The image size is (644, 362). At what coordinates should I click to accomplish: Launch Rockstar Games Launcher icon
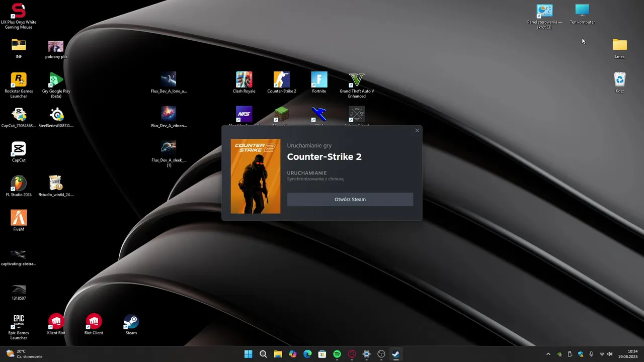point(19,84)
